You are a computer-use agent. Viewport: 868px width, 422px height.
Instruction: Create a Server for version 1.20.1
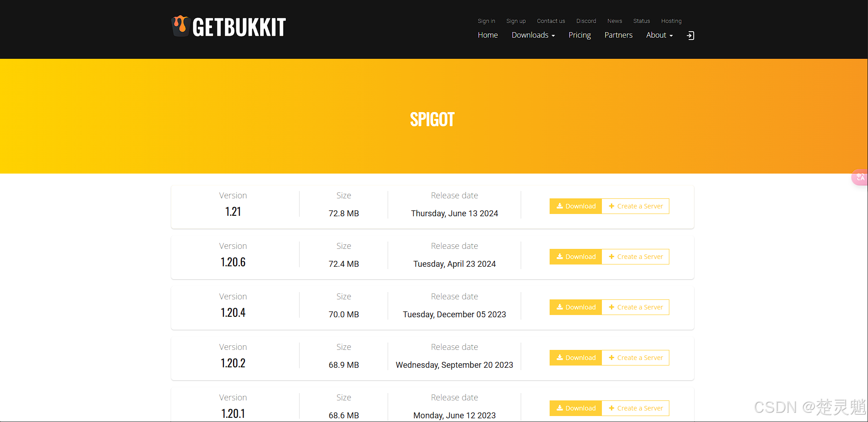[x=635, y=408]
